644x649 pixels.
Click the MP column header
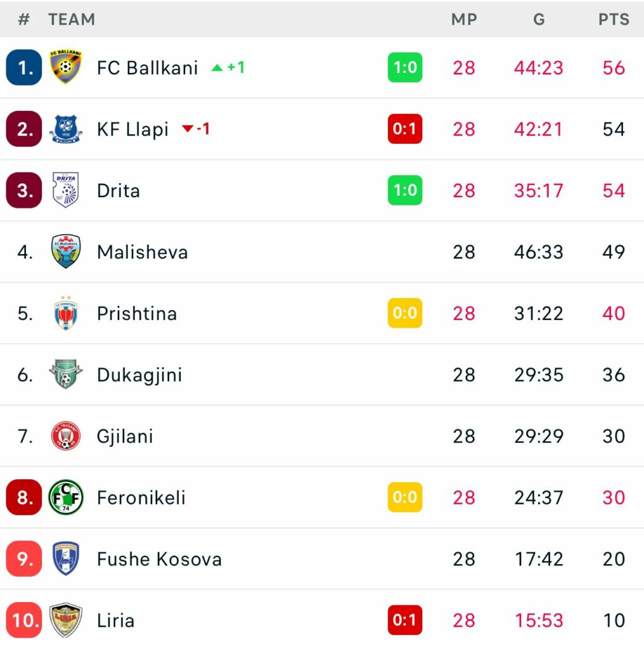464,20
